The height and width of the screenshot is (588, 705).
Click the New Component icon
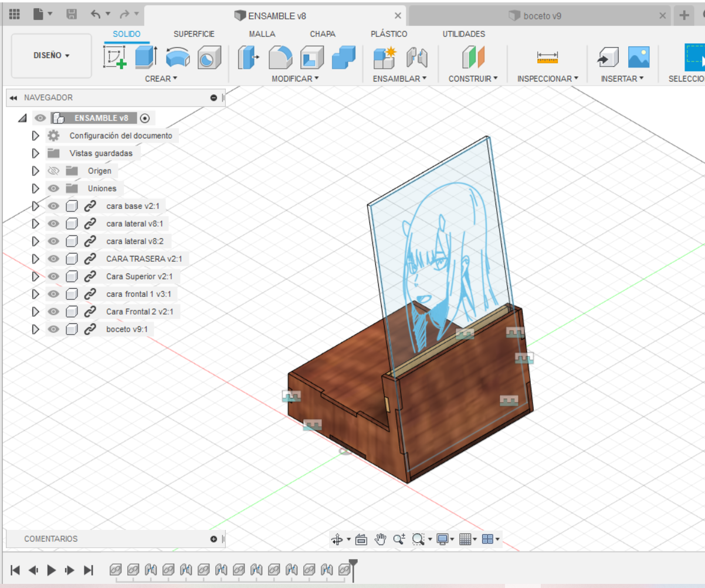point(385,58)
